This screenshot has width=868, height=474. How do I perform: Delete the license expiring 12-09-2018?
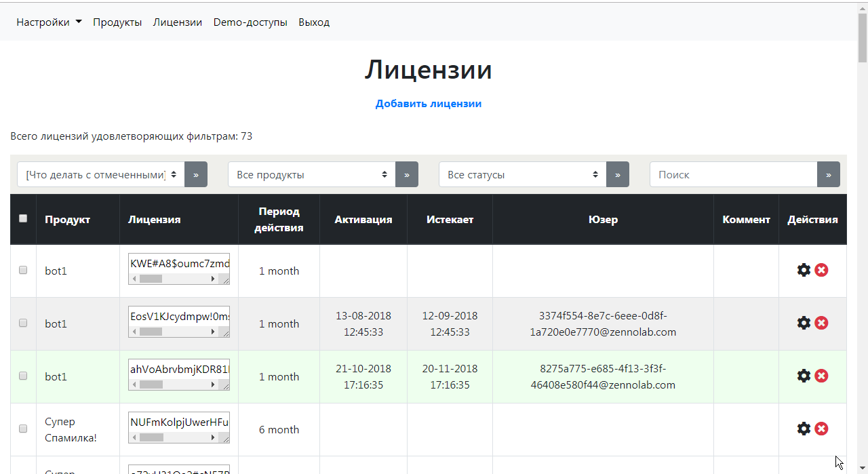coord(821,323)
